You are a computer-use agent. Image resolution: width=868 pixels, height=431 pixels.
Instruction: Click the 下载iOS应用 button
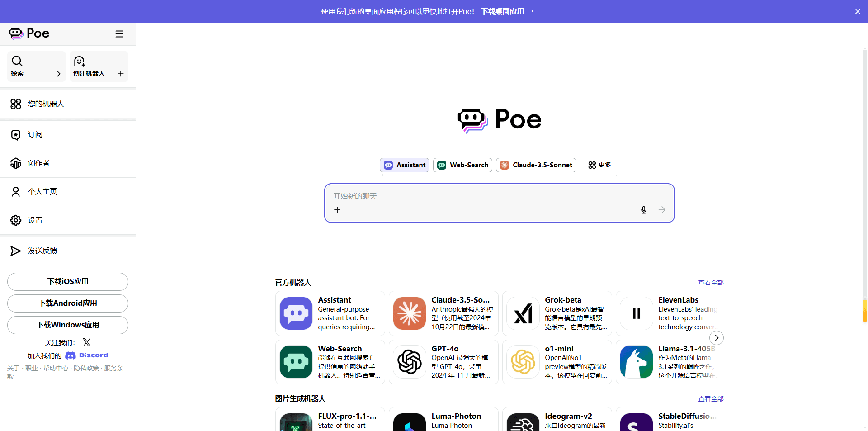(x=68, y=282)
